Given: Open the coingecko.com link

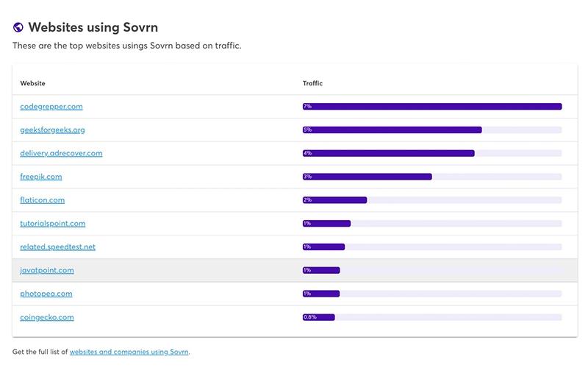Looking at the screenshot, I should click(47, 317).
